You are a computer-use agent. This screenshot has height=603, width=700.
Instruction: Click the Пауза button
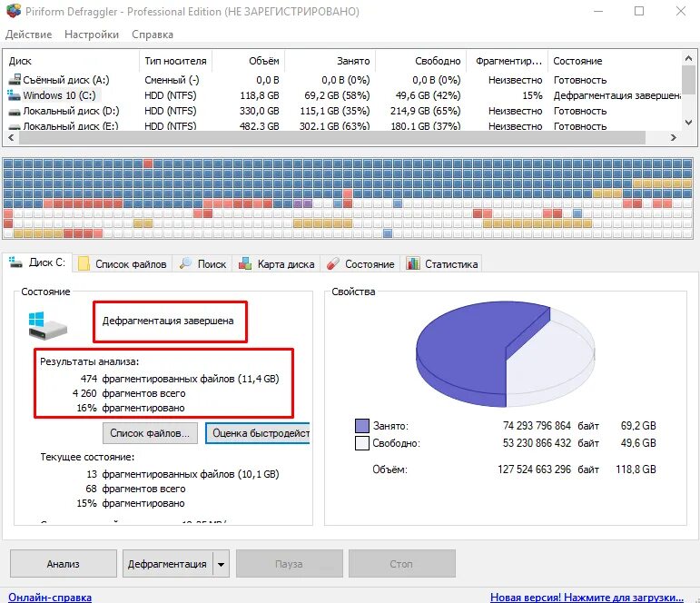click(290, 564)
